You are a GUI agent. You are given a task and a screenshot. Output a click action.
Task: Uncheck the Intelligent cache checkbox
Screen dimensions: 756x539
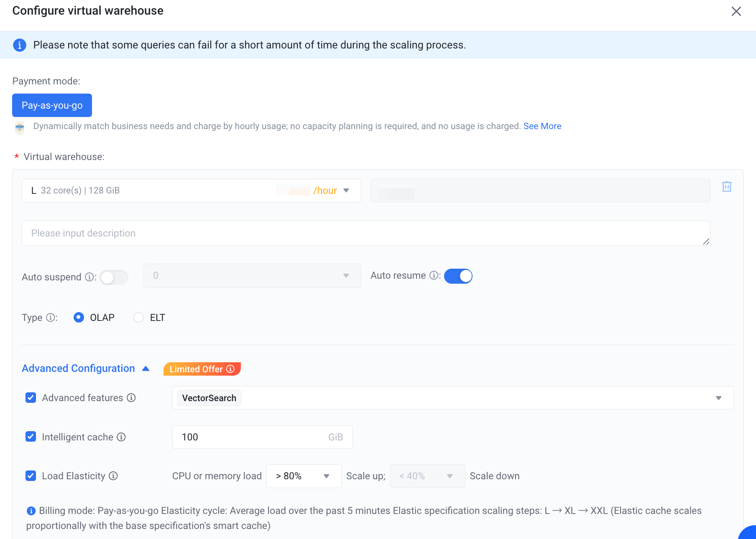(31, 437)
